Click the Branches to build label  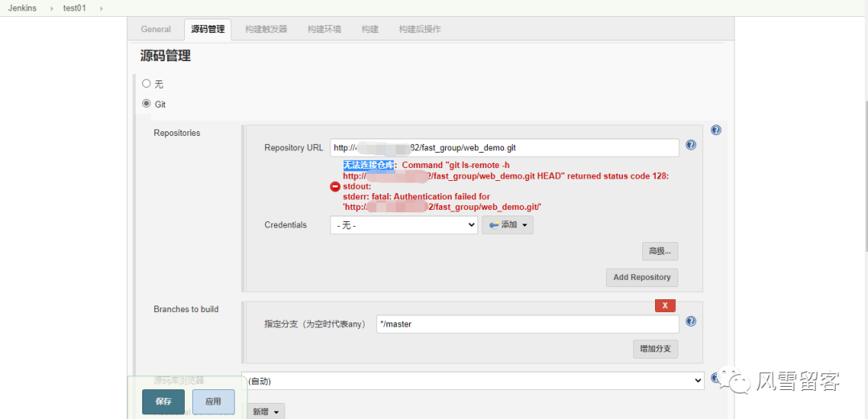click(186, 310)
